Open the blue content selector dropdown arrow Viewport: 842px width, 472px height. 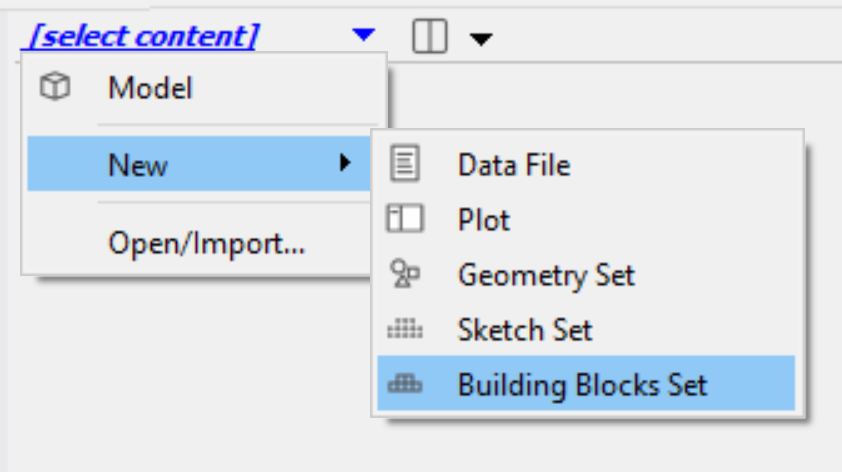click(x=363, y=37)
